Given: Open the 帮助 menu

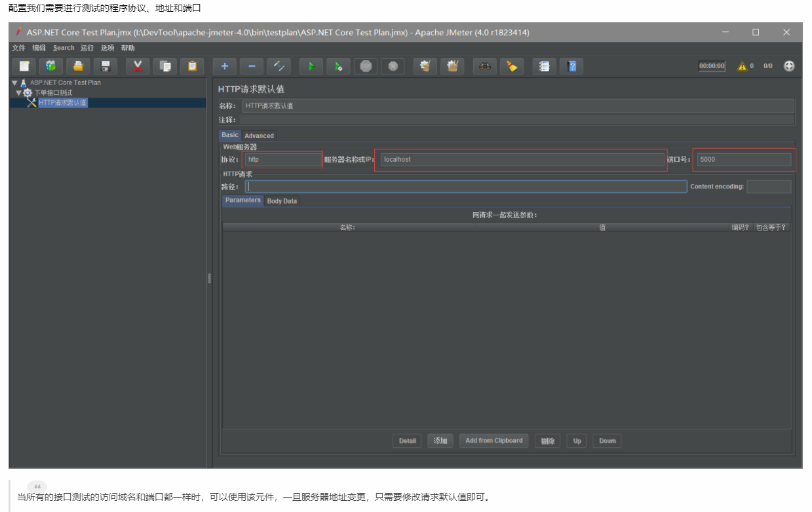Looking at the screenshot, I should [x=128, y=48].
